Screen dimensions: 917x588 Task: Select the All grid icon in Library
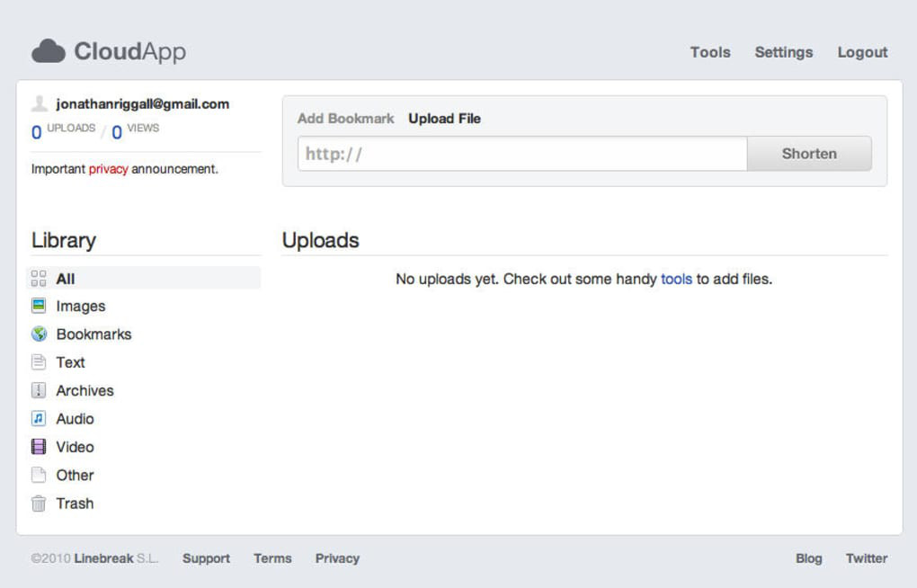39,279
